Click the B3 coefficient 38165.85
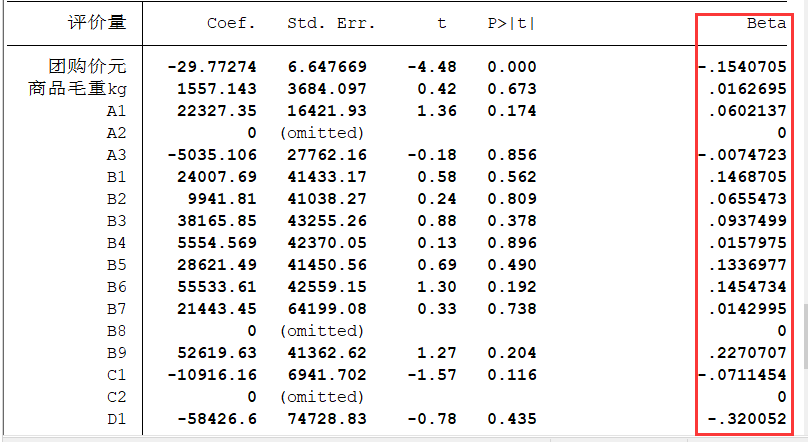 216,222
